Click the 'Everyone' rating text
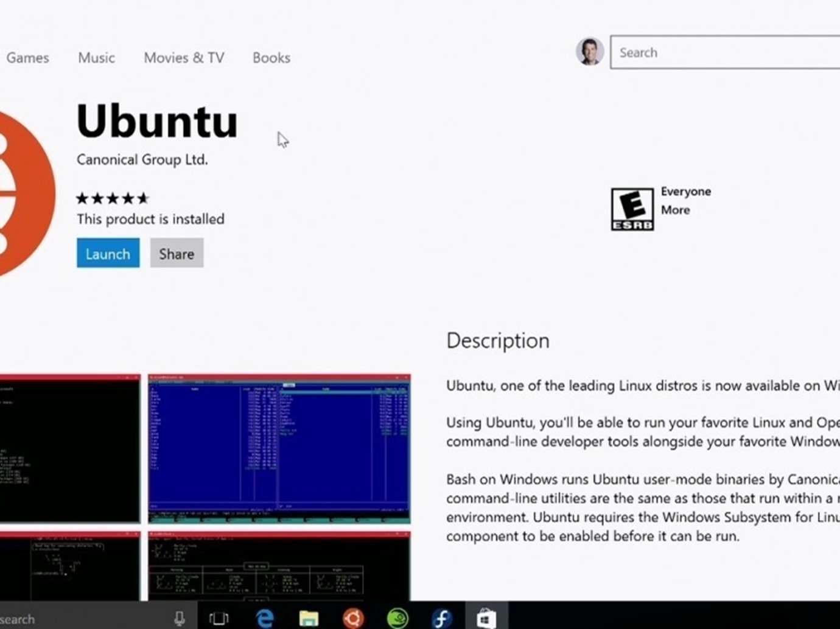Image resolution: width=840 pixels, height=629 pixels. tap(686, 192)
